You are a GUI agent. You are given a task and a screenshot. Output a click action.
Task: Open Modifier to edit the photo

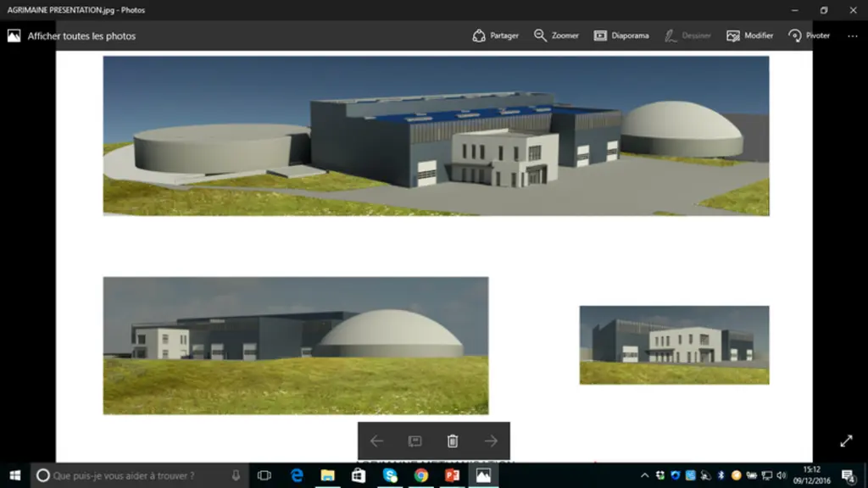[x=749, y=36]
